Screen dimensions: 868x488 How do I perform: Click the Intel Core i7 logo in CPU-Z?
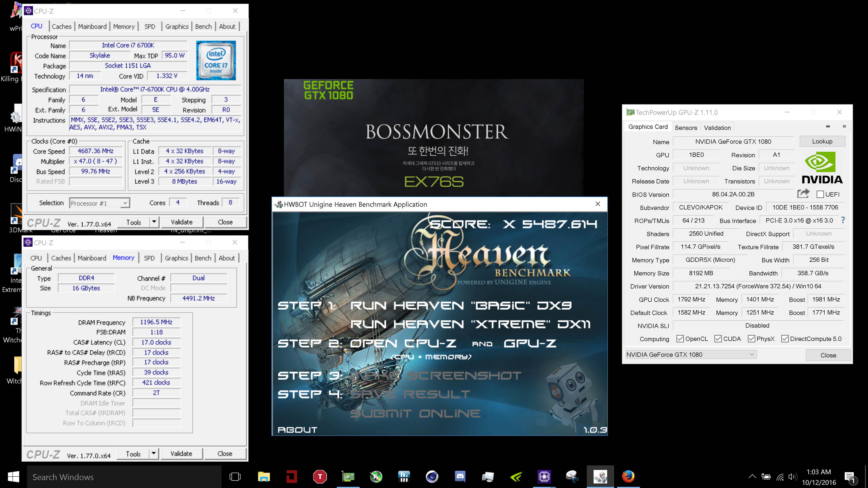click(216, 60)
